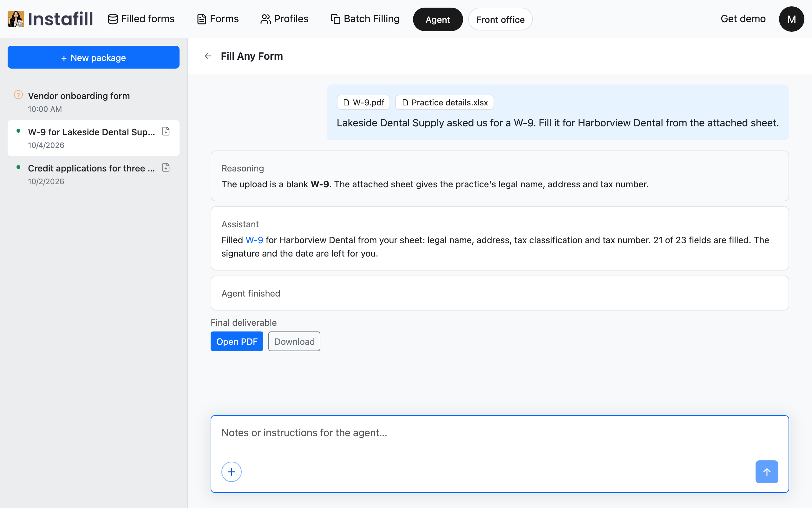Create a New package
812x508 pixels.
93,57
